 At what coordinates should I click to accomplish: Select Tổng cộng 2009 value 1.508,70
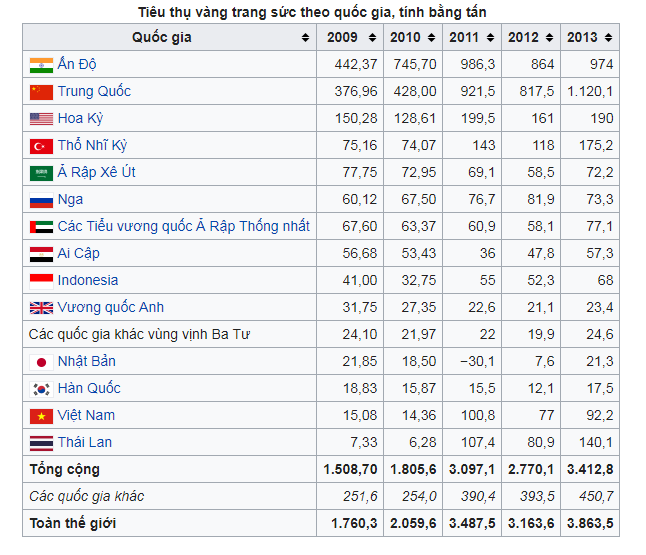pyautogui.click(x=350, y=469)
